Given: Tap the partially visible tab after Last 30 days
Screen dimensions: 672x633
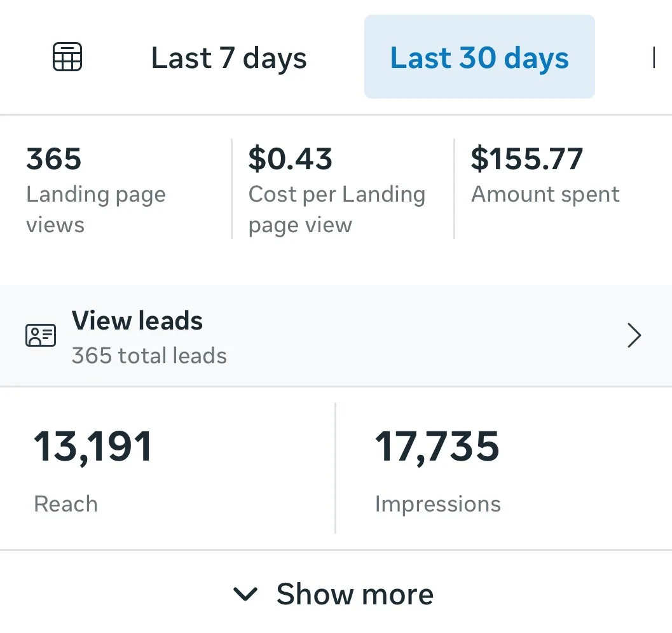Looking at the screenshot, I should click(x=654, y=57).
